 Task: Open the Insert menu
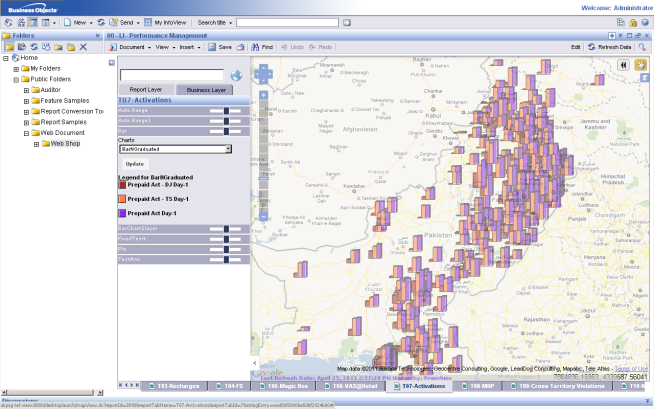tap(190, 47)
